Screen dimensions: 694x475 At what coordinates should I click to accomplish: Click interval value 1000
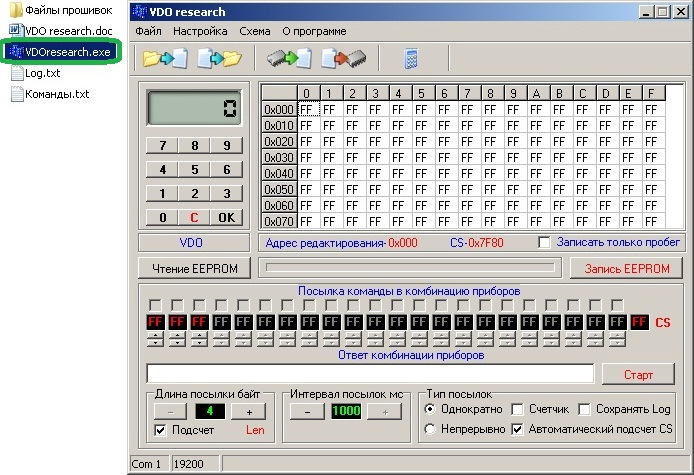click(x=346, y=411)
